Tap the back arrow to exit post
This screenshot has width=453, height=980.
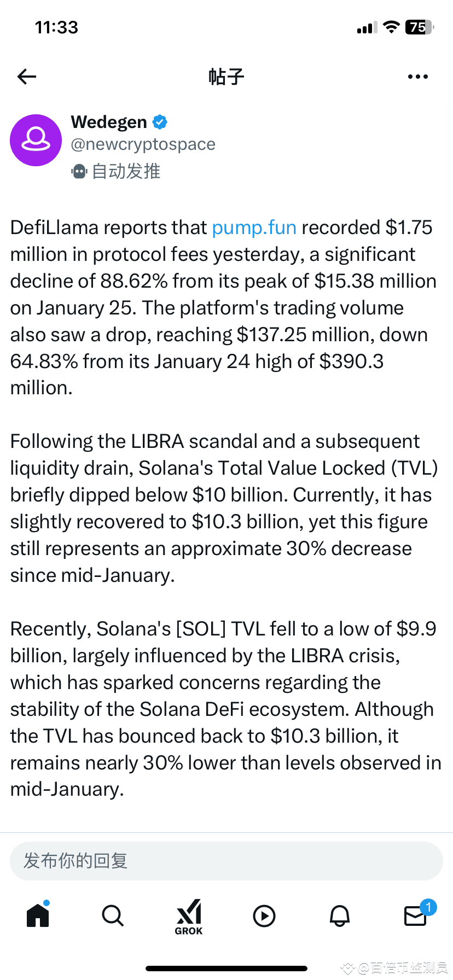click(26, 77)
